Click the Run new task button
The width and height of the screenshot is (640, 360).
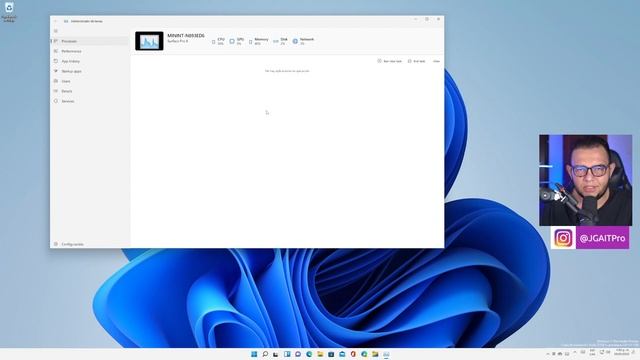(x=390, y=61)
